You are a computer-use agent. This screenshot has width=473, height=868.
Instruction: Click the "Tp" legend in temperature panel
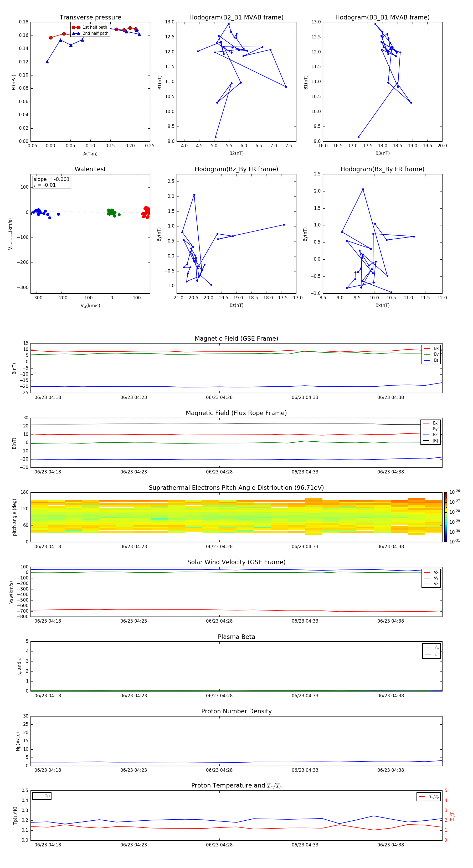click(x=42, y=796)
